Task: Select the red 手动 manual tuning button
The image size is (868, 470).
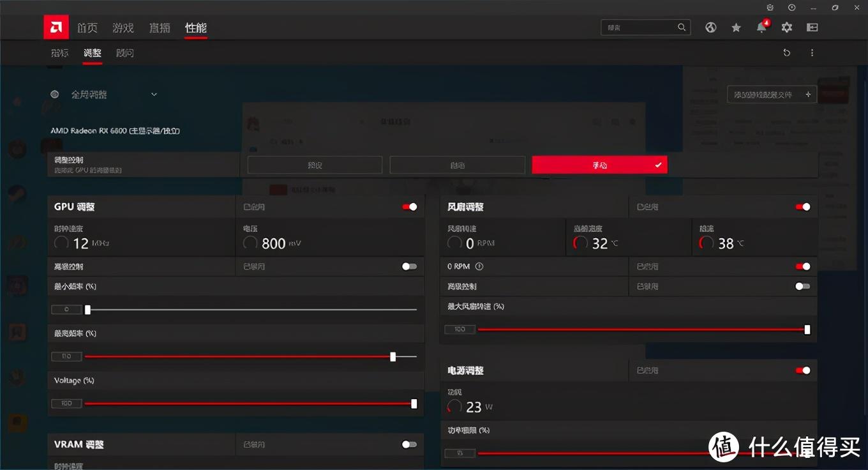Action: [x=600, y=165]
